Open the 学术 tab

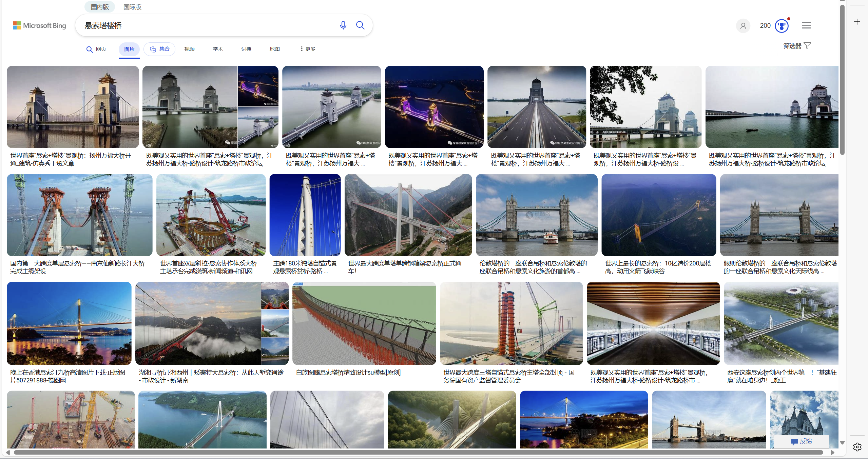click(x=218, y=49)
